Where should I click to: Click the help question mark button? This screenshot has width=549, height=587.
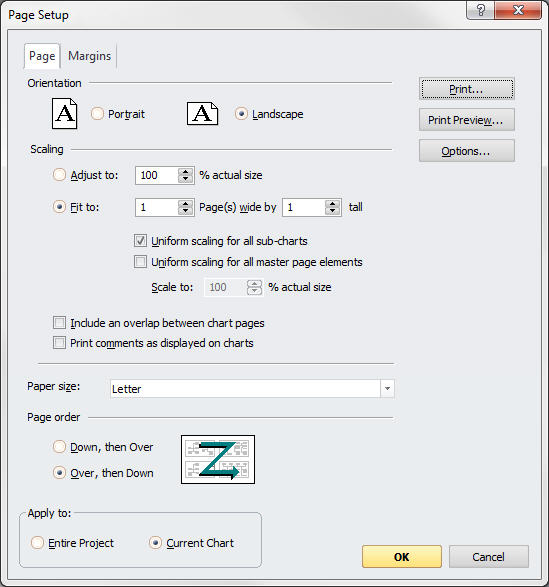point(480,10)
